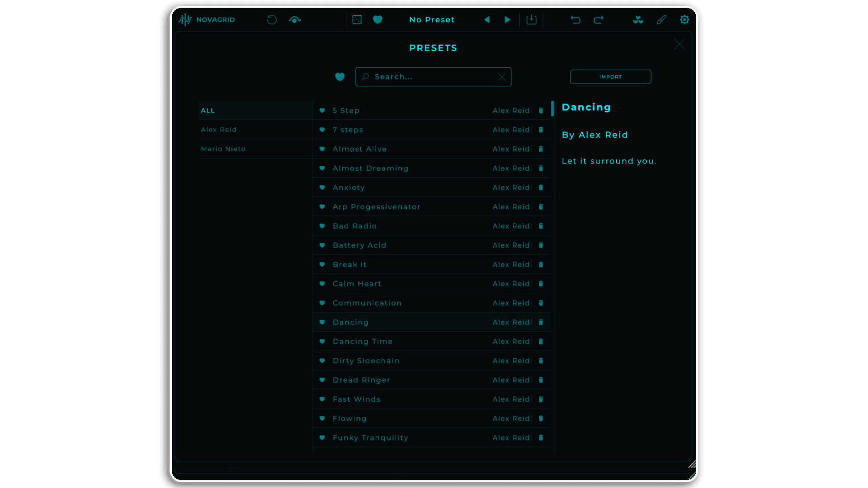Load the Communication preset
Screen dimensions: 868x488
click(x=431, y=303)
